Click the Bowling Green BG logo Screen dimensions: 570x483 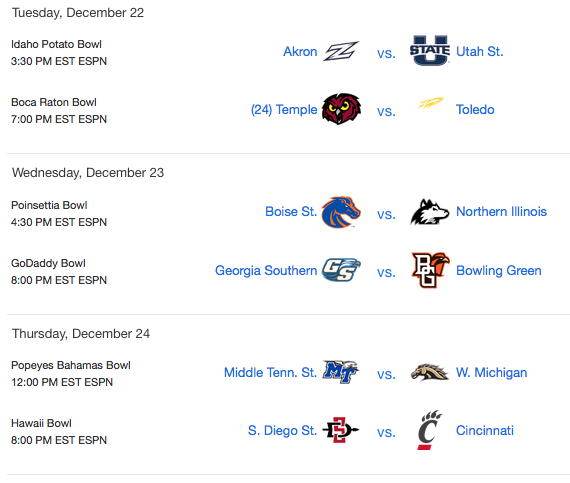430,270
